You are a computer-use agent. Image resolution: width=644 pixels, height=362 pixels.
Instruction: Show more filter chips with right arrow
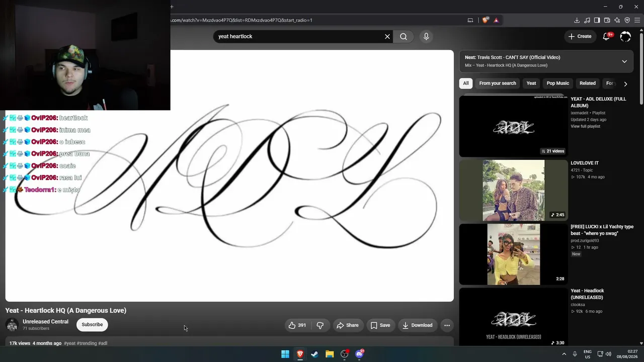point(625,84)
